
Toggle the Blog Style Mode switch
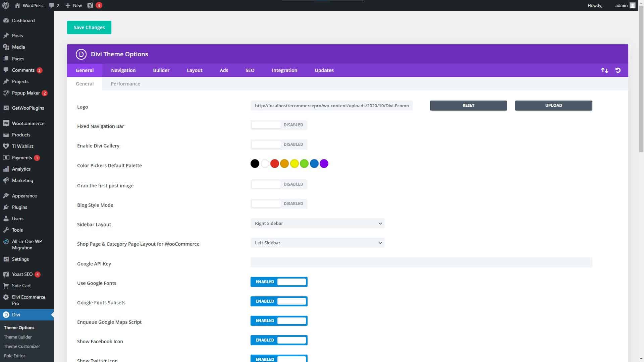(x=279, y=204)
